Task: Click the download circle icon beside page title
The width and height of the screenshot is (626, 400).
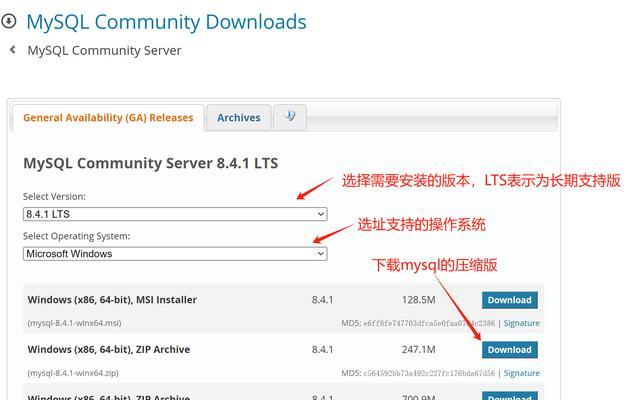Action: [8, 21]
